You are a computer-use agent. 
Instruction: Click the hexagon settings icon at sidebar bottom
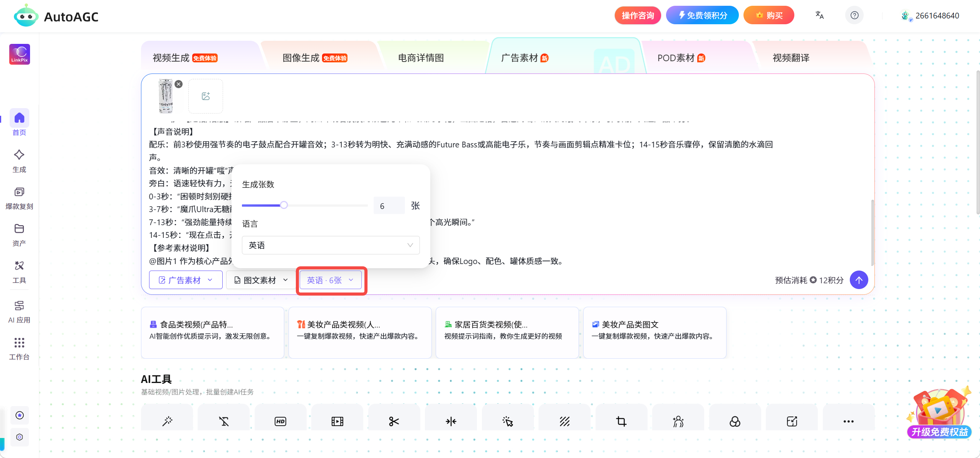click(x=20, y=437)
